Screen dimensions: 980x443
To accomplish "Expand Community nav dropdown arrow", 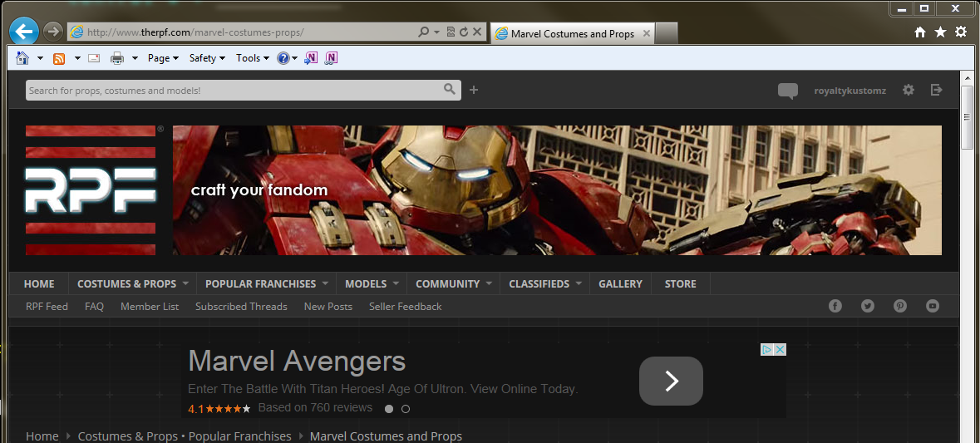I will point(489,283).
